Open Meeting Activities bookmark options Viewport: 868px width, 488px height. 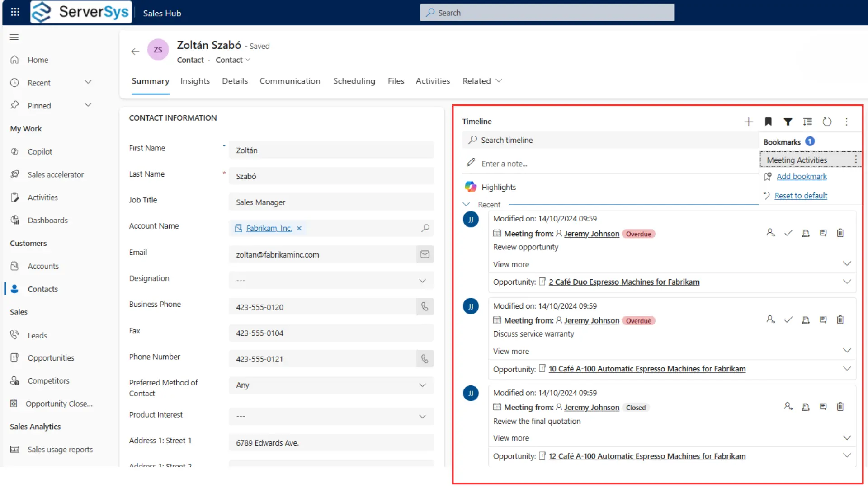tap(856, 160)
